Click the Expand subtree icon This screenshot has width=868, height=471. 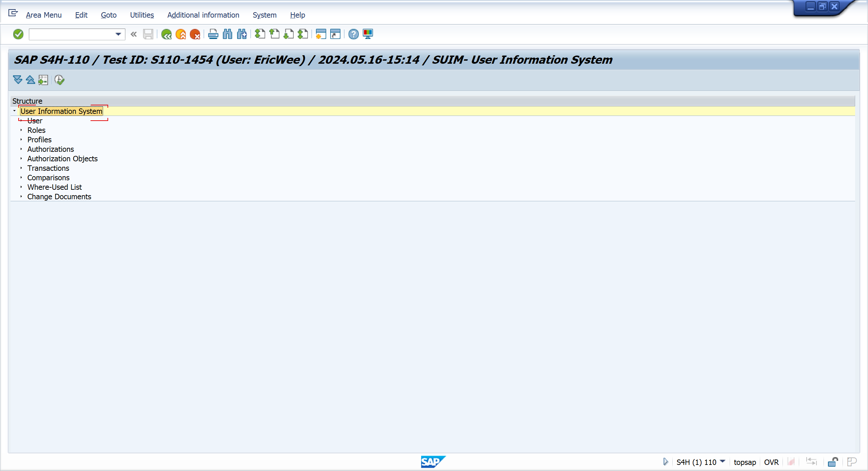[x=18, y=80]
